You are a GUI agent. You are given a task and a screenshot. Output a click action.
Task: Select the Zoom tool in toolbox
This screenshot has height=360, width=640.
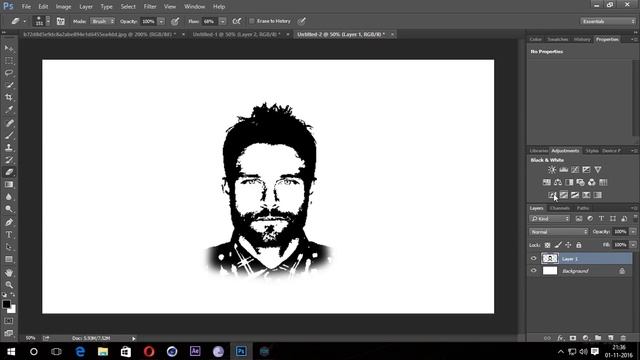[9, 284]
